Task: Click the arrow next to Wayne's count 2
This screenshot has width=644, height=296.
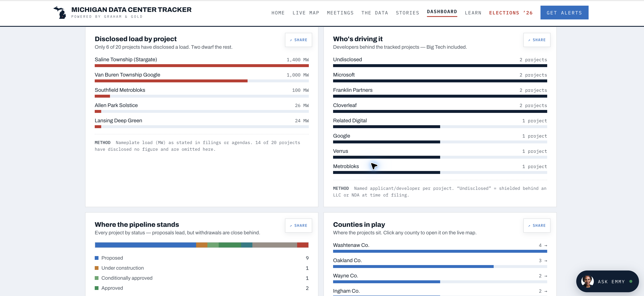Action: pos(546,276)
